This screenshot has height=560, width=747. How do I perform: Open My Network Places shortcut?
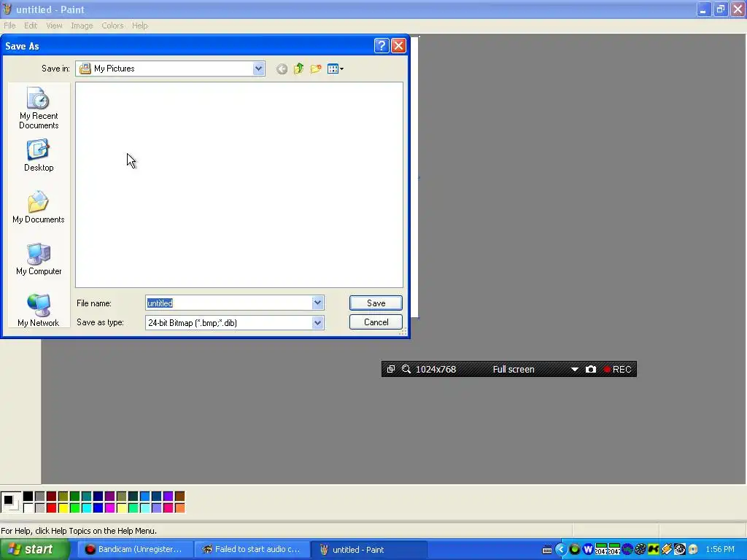pyautogui.click(x=39, y=310)
